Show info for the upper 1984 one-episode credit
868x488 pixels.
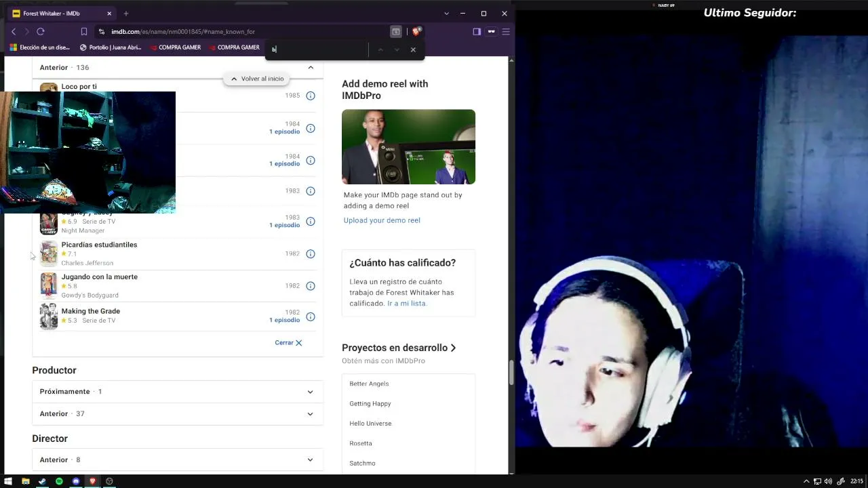311,128
